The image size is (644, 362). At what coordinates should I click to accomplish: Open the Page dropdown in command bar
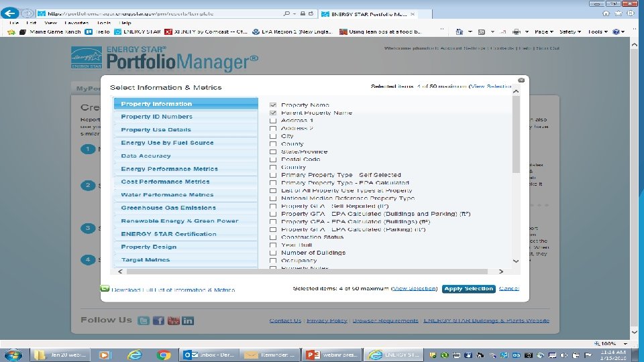pyautogui.click(x=544, y=32)
